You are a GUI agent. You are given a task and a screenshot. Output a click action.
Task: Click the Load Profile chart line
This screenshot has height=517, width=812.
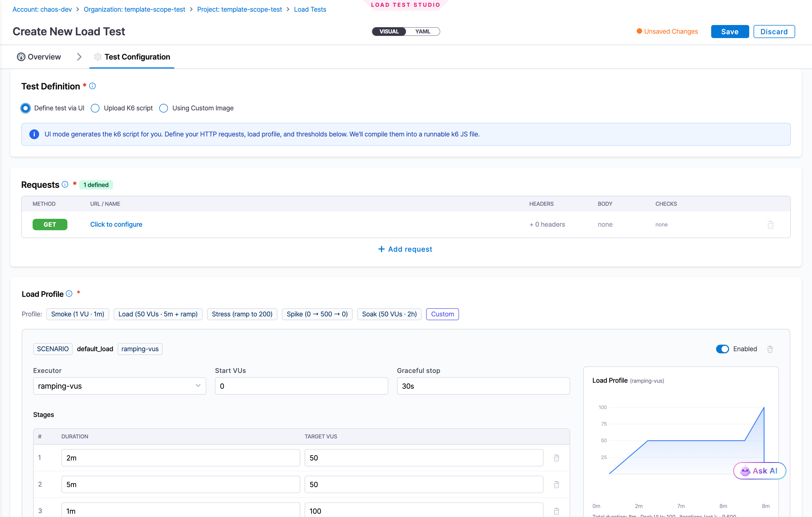point(696,440)
